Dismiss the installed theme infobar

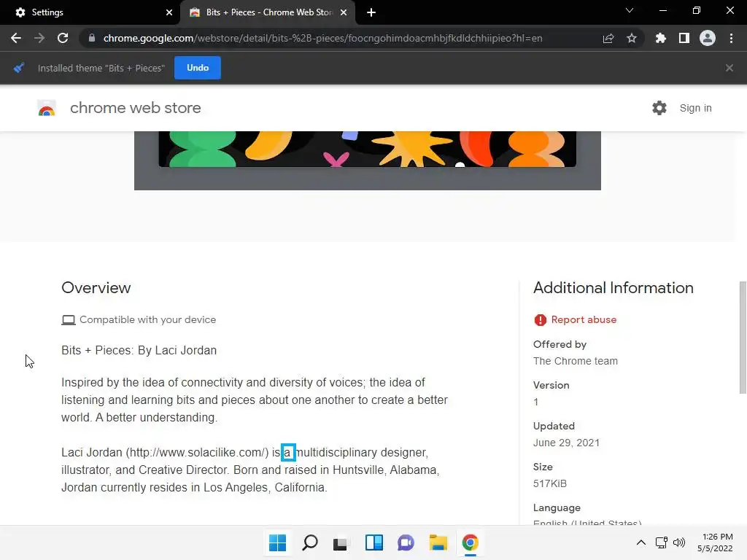pos(729,68)
